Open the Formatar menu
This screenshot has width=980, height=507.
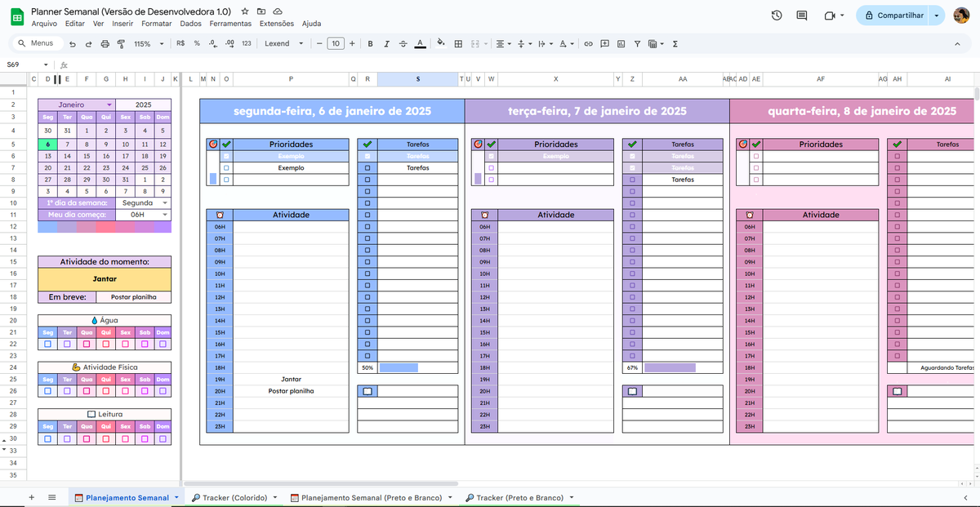156,23
